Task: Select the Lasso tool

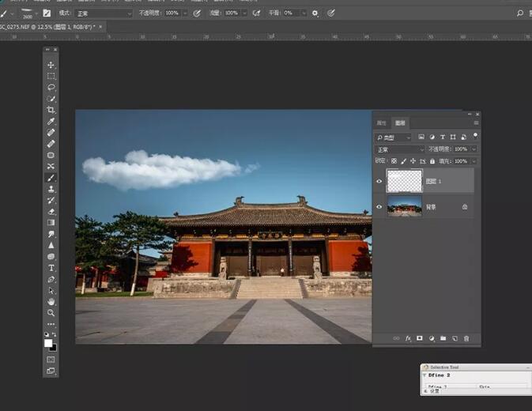Action: coord(51,87)
